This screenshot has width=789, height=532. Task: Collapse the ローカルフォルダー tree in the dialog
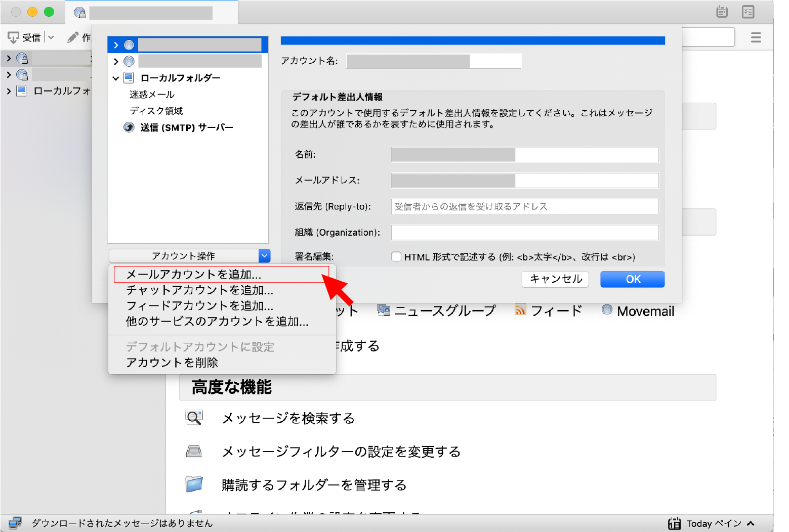pyautogui.click(x=116, y=78)
